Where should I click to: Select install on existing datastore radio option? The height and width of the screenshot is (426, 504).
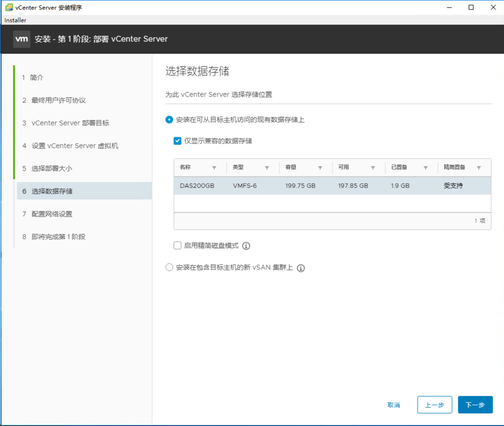[169, 120]
